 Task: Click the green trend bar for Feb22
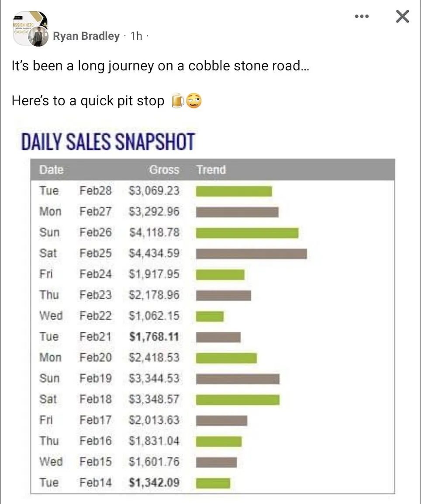[210, 316]
